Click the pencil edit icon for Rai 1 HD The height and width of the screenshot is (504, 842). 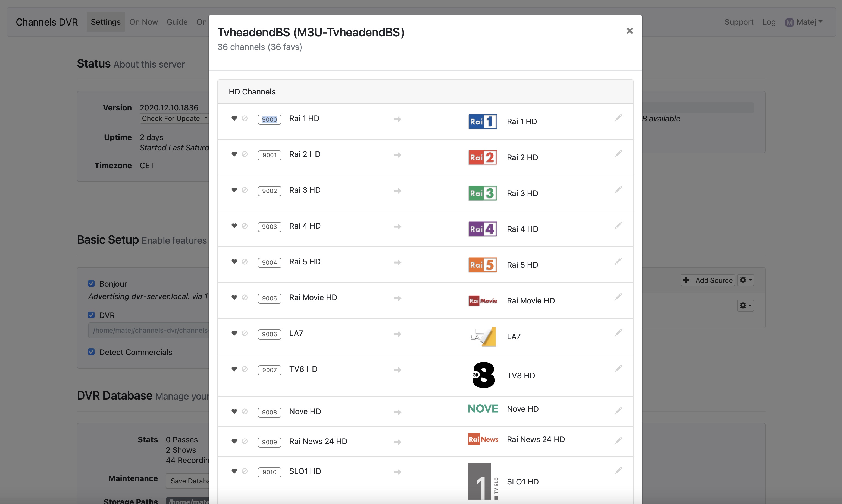[618, 118]
